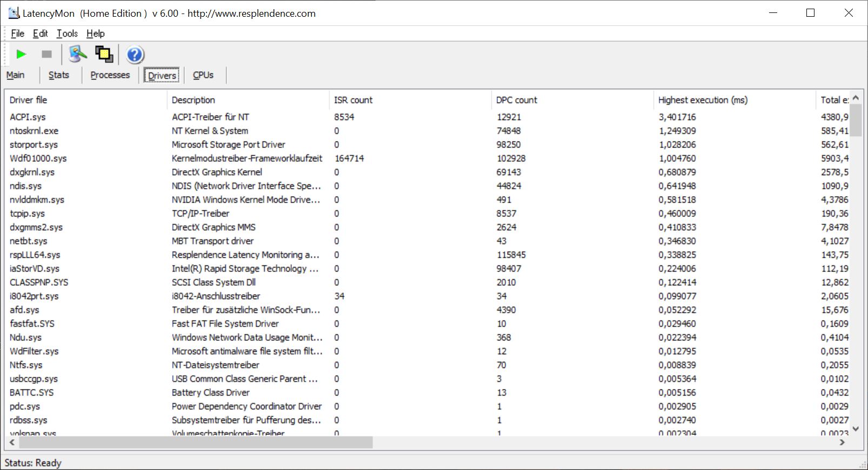
Task: Click the LatencyMon app icon in title bar
Action: click(x=14, y=13)
